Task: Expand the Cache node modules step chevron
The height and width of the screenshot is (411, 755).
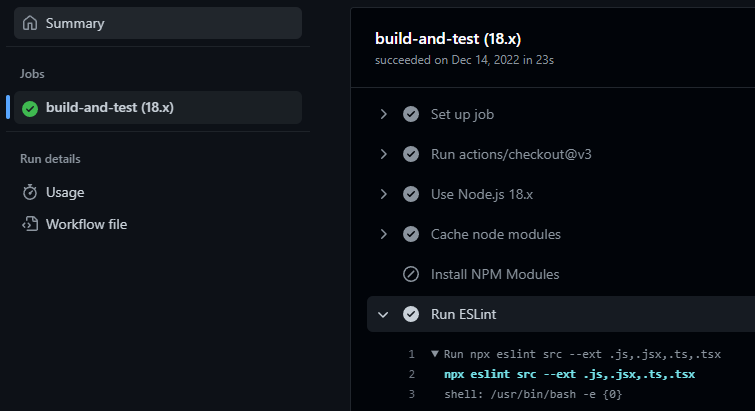Action: click(383, 234)
